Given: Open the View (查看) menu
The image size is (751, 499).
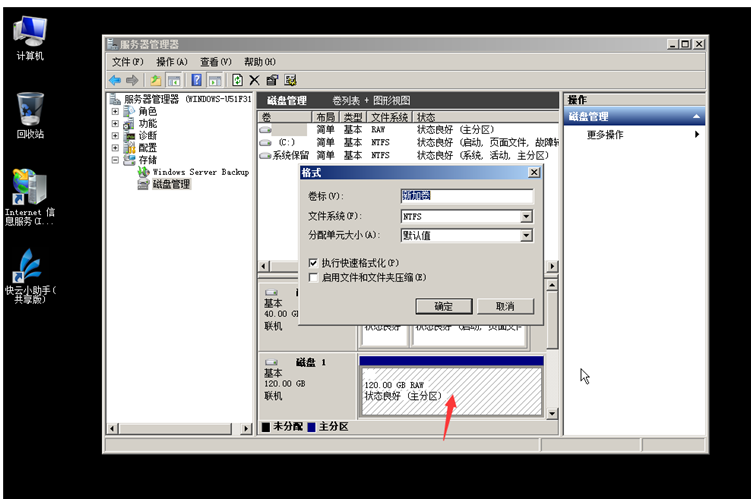Looking at the screenshot, I should pyautogui.click(x=215, y=62).
